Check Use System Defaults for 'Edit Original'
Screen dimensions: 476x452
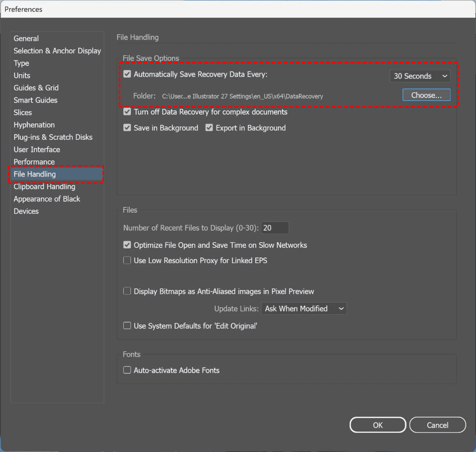[127, 326]
